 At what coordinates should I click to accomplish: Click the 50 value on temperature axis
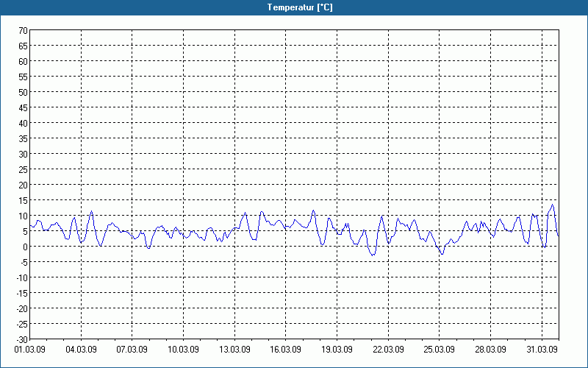(24, 92)
